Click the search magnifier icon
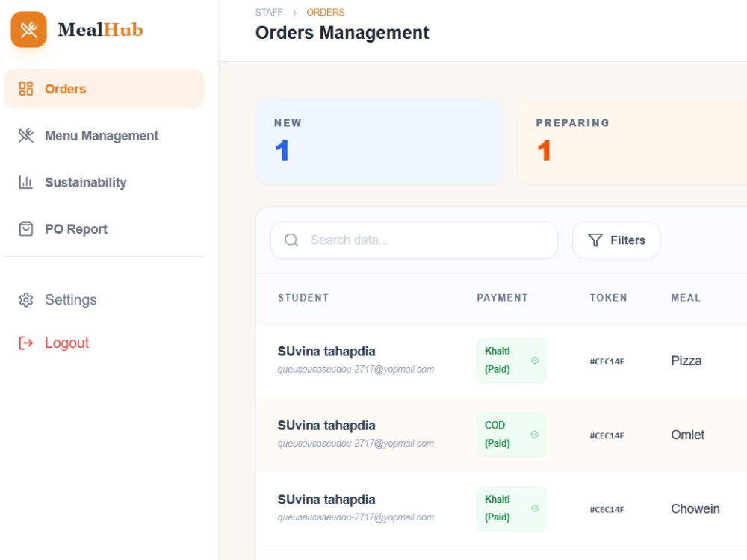 coord(291,240)
